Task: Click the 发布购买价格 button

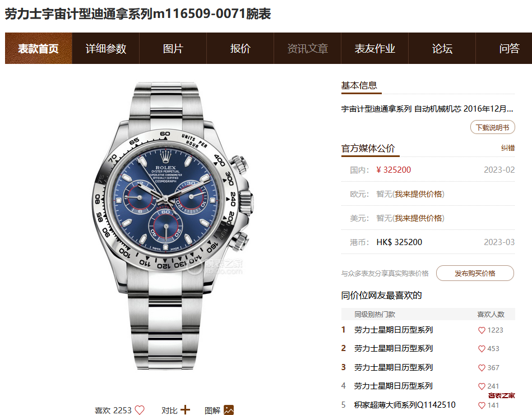Action: tap(475, 273)
